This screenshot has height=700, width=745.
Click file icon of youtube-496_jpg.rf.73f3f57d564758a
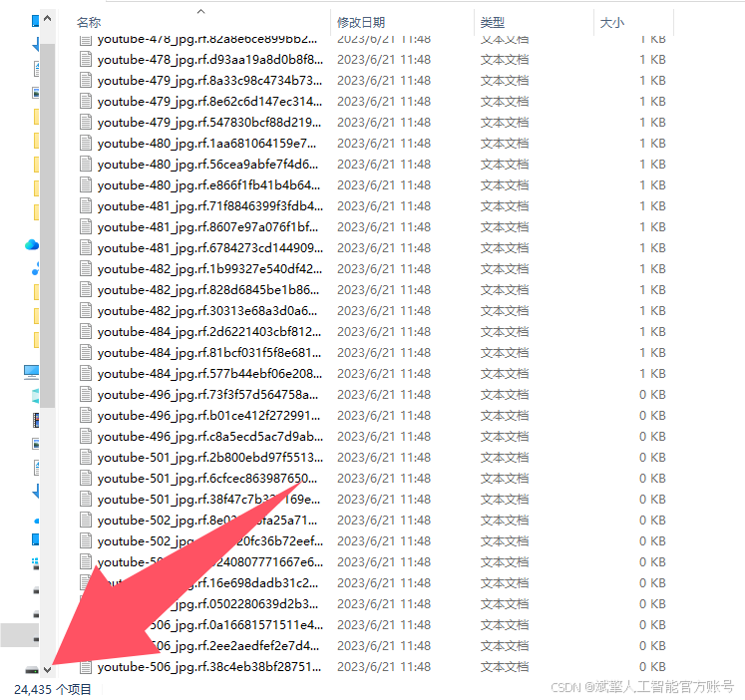(86, 394)
